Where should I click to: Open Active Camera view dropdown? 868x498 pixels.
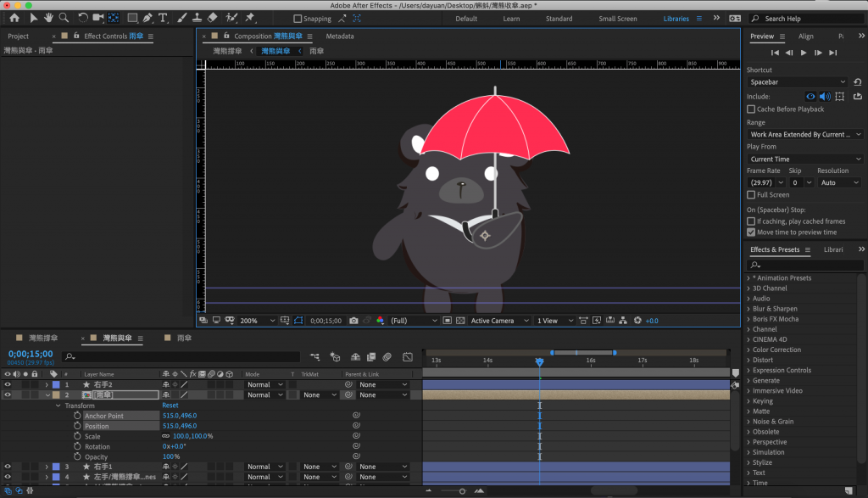(x=500, y=321)
